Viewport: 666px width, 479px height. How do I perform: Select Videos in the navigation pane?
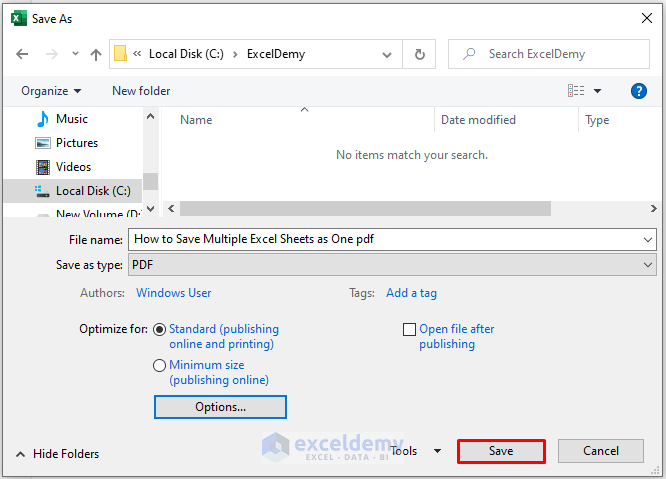pos(72,167)
